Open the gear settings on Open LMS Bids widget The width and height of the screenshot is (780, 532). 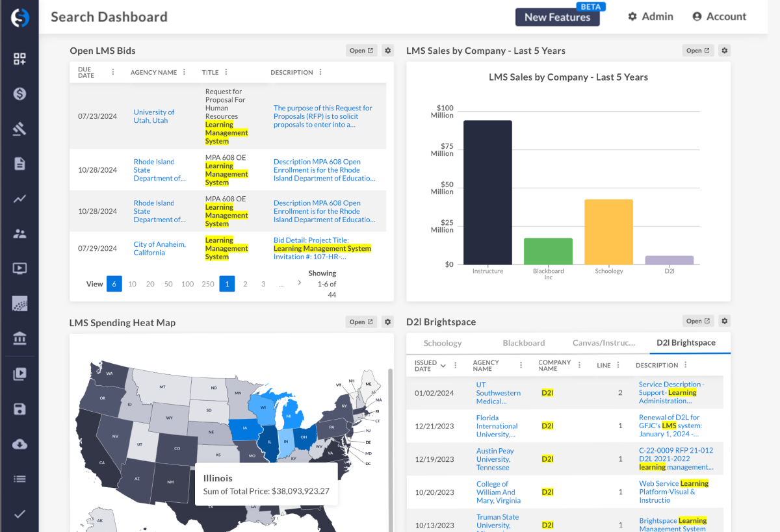(x=387, y=50)
